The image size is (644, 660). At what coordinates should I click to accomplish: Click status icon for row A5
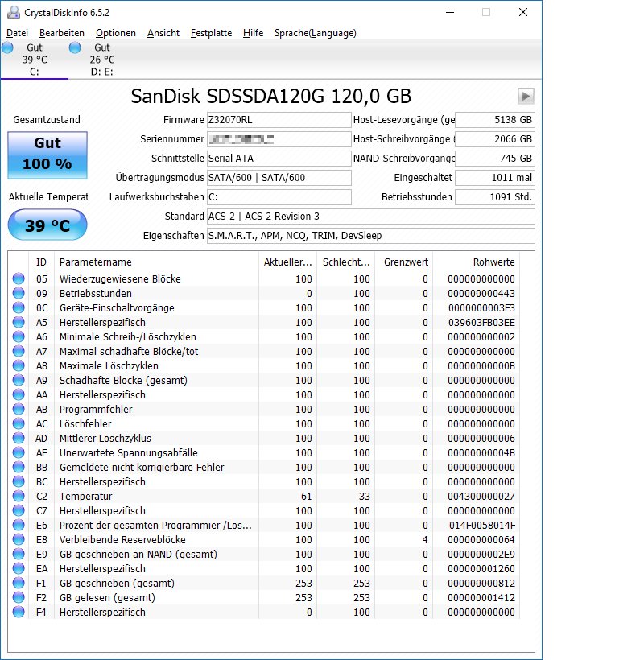19,322
